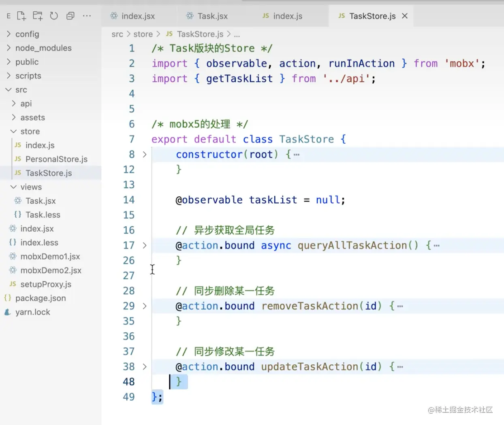Screen dimensions: 504x425
Task: Click the JS icon beside PersonalStore.js
Action: pyautogui.click(x=18, y=159)
